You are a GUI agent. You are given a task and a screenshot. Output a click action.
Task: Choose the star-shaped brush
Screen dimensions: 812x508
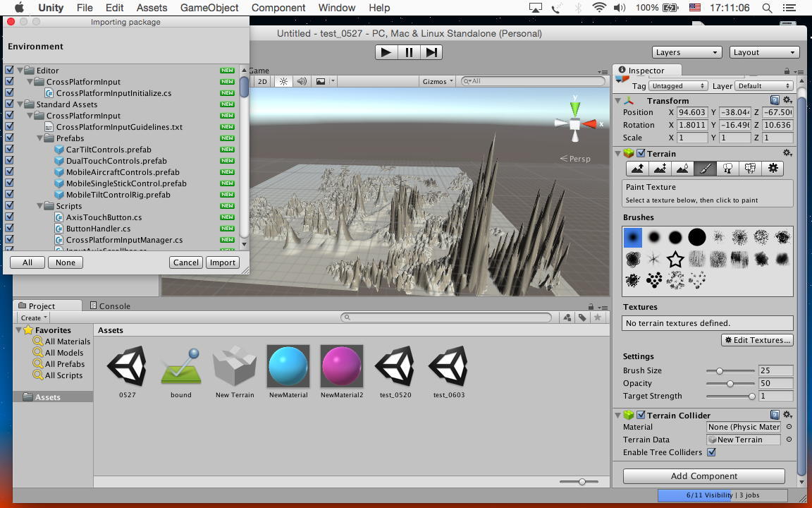pos(675,260)
